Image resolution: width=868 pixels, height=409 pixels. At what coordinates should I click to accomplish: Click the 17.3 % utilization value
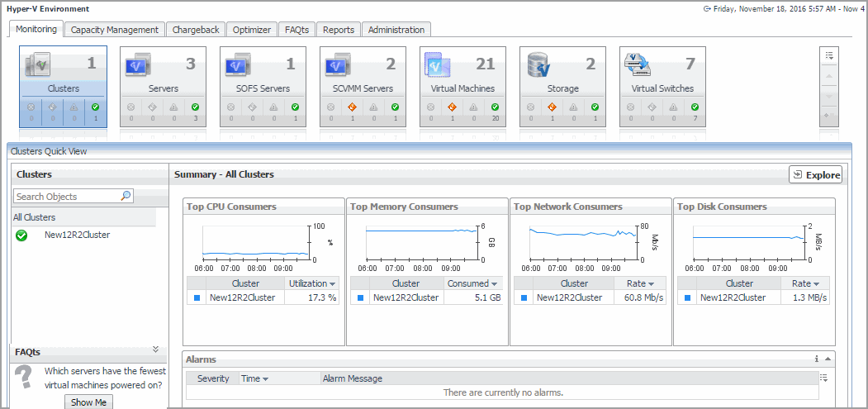pos(322,297)
